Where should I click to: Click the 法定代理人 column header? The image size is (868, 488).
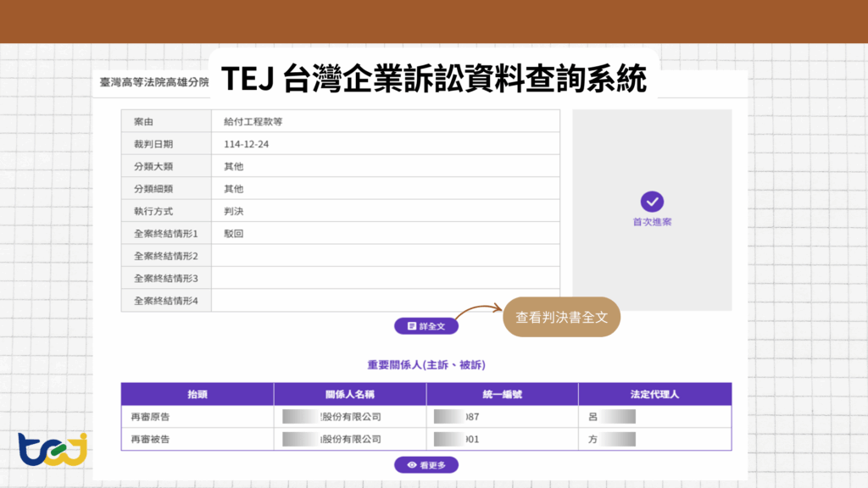point(654,394)
